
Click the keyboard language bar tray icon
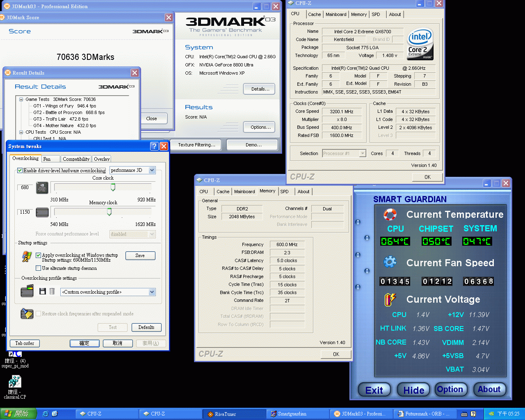click(464, 414)
